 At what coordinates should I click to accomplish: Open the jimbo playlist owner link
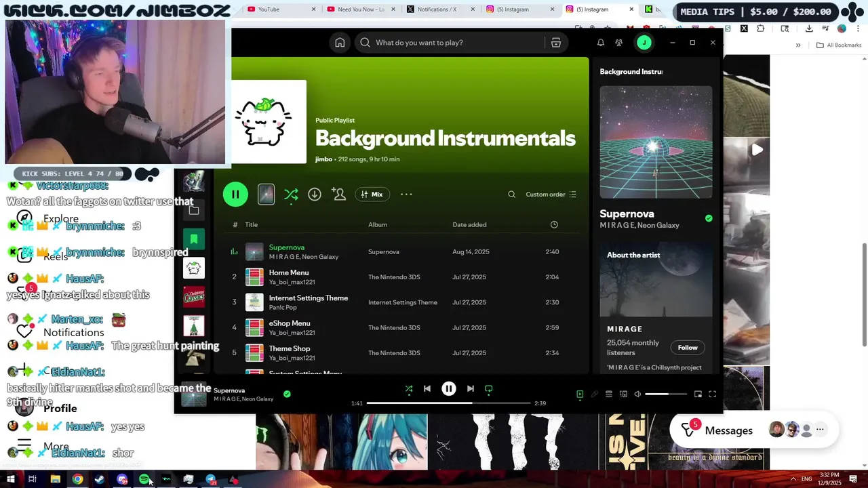coord(324,159)
